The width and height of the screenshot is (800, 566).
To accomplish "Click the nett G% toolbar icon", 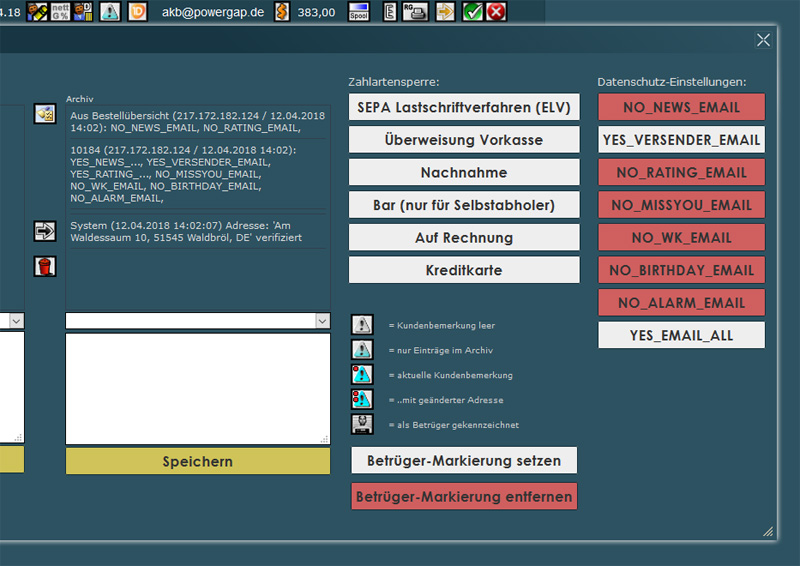I will tap(60, 11).
